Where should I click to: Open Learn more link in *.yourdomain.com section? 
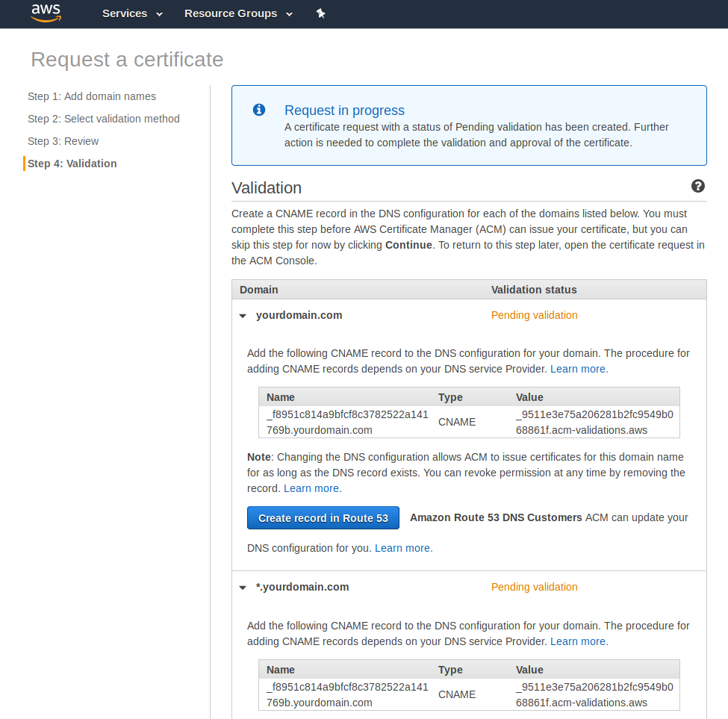pyautogui.click(x=579, y=641)
